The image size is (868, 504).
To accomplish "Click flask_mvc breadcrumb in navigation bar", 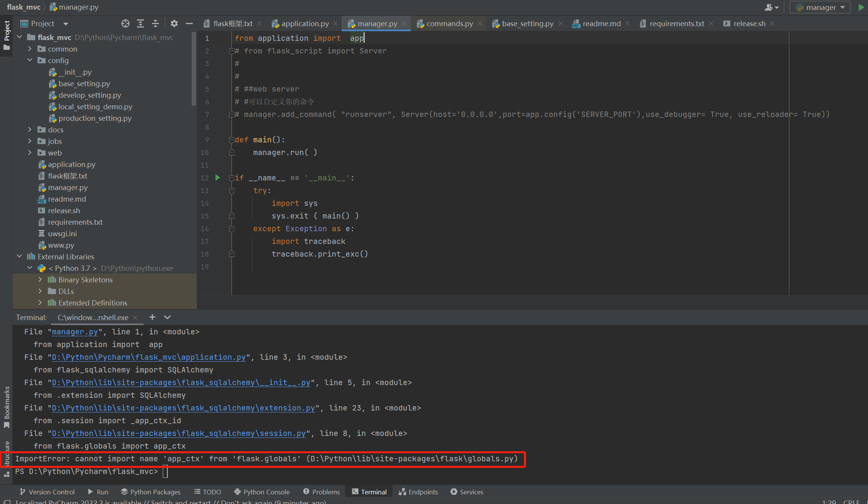I will 23,7.
